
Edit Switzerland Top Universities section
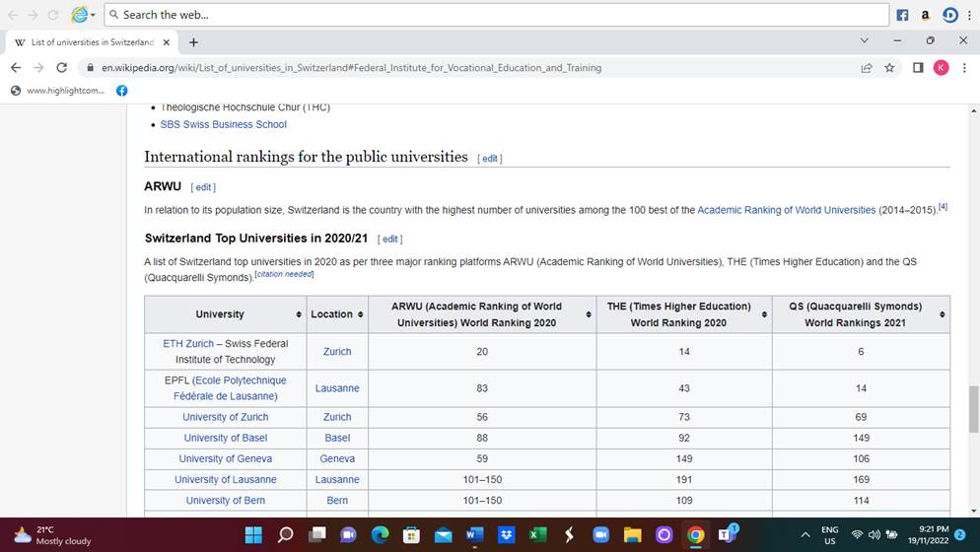point(390,240)
